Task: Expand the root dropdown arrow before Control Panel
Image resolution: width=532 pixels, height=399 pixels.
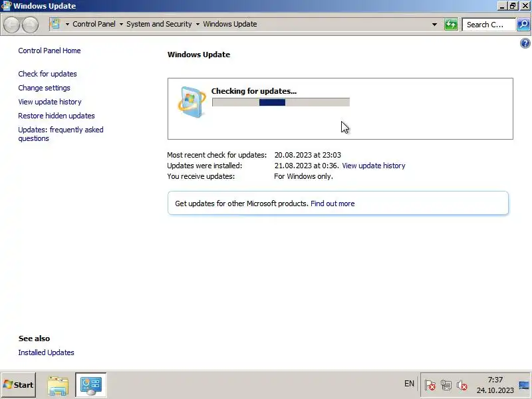Action: [67, 25]
